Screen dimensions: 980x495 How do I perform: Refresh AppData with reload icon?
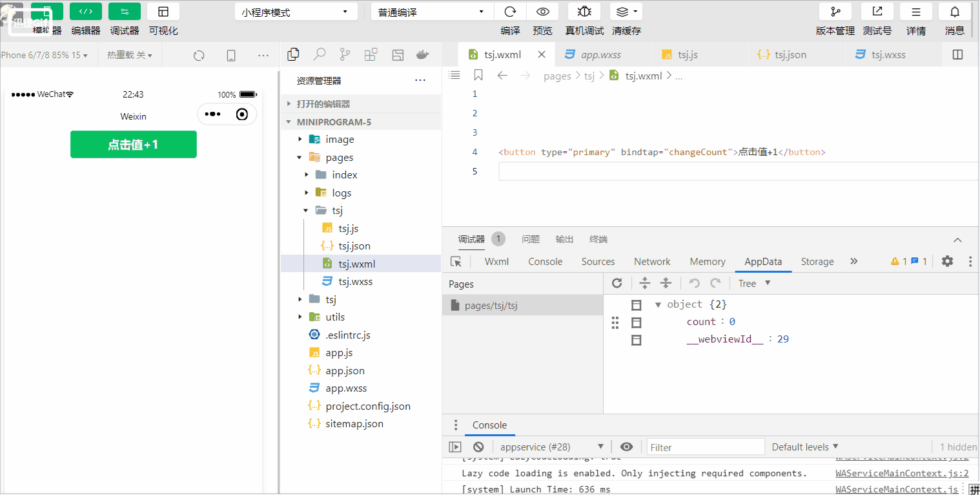tap(617, 283)
